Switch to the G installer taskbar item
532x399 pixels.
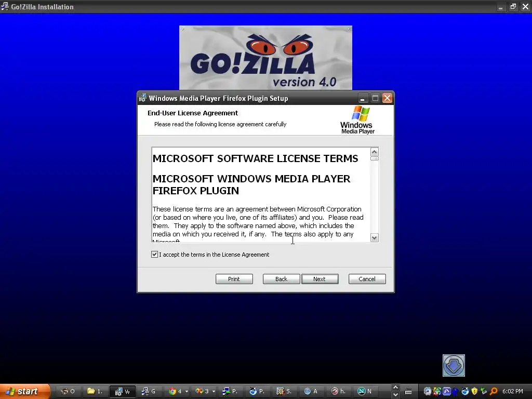(149, 391)
